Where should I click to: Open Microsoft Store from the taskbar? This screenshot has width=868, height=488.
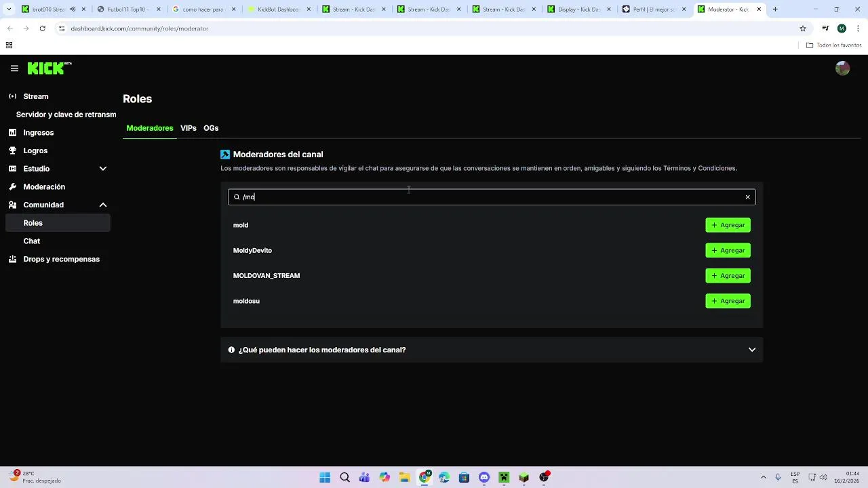pos(464,477)
